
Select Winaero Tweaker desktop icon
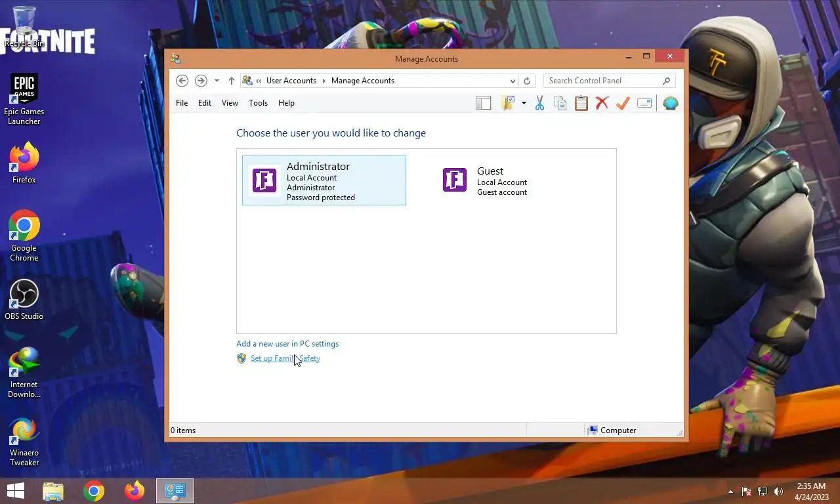pos(24,442)
